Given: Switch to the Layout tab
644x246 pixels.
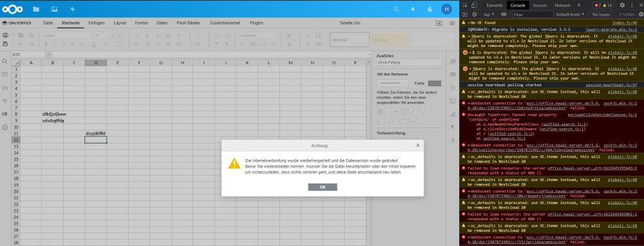Looking at the screenshot, I should point(120,23).
